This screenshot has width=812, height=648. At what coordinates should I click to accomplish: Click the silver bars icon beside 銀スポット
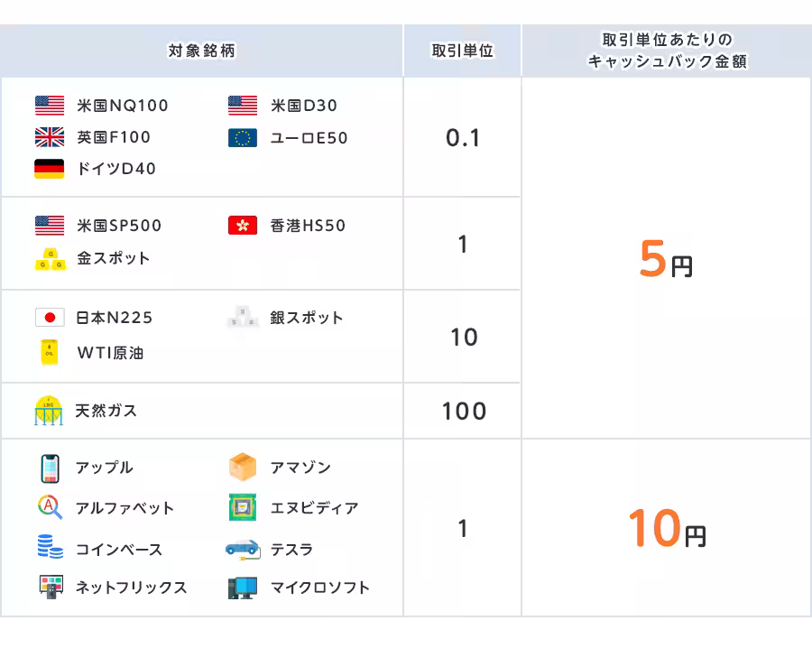click(240, 318)
